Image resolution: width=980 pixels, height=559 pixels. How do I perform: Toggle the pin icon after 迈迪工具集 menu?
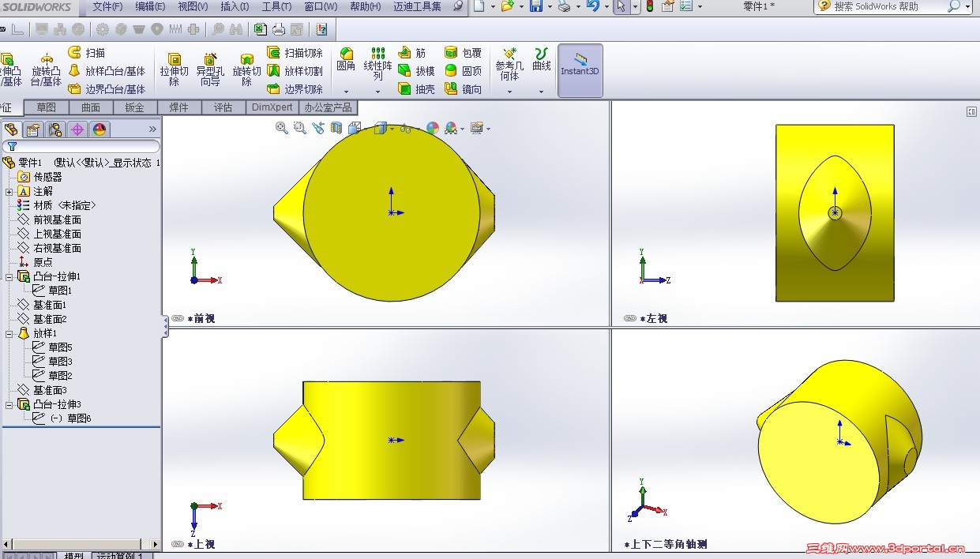tap(458, 6)
